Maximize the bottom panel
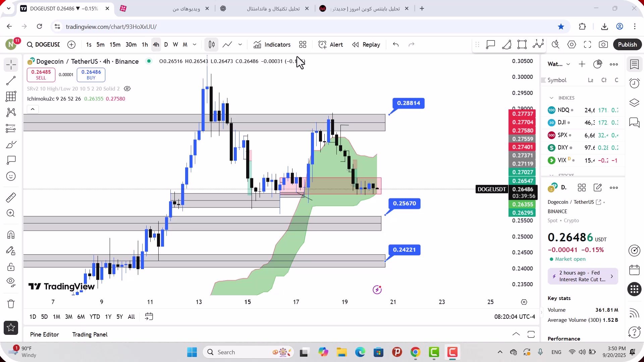644x362 pixels. 531,334
